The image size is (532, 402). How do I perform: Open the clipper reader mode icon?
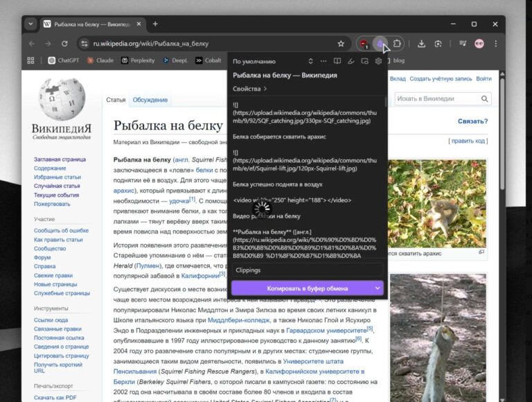pos(337,61)
